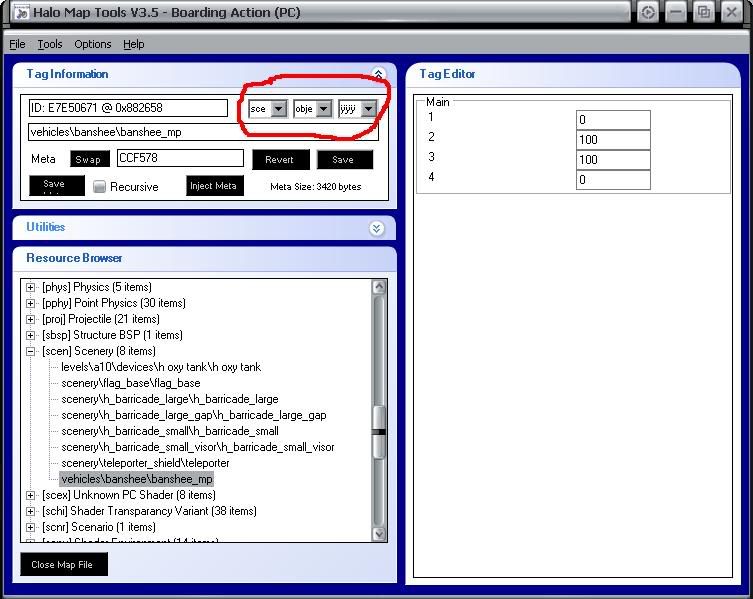Select scenery\flag_base\flag_base item
Screen dimensions: 753x599
point(131,383)
